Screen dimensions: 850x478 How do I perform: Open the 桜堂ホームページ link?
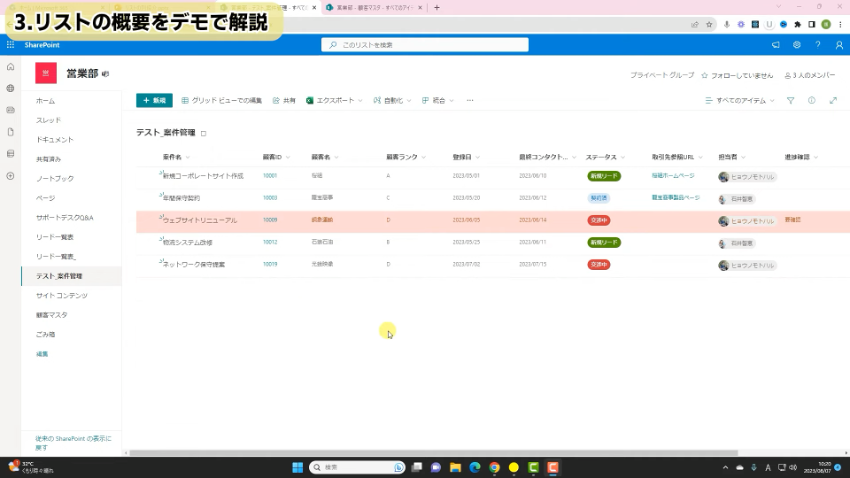[x=673, y=175]
